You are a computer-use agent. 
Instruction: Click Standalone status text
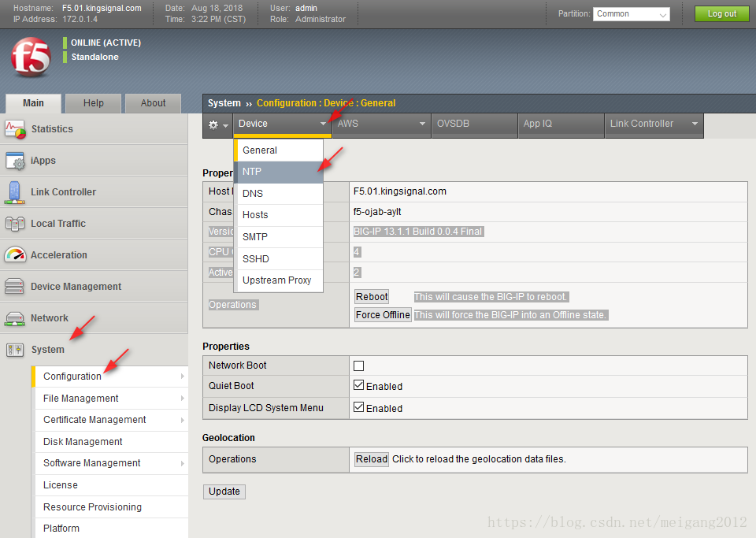pos(95,57)
